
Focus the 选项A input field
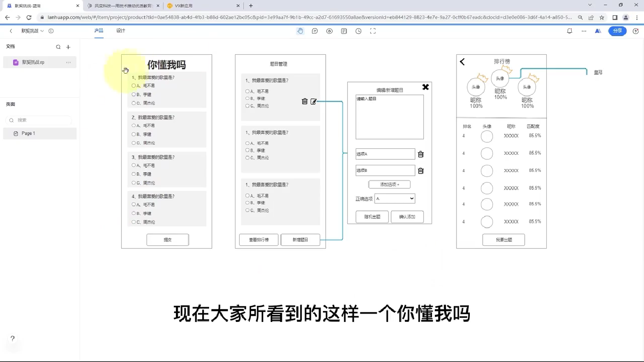(x=385, y=154)
